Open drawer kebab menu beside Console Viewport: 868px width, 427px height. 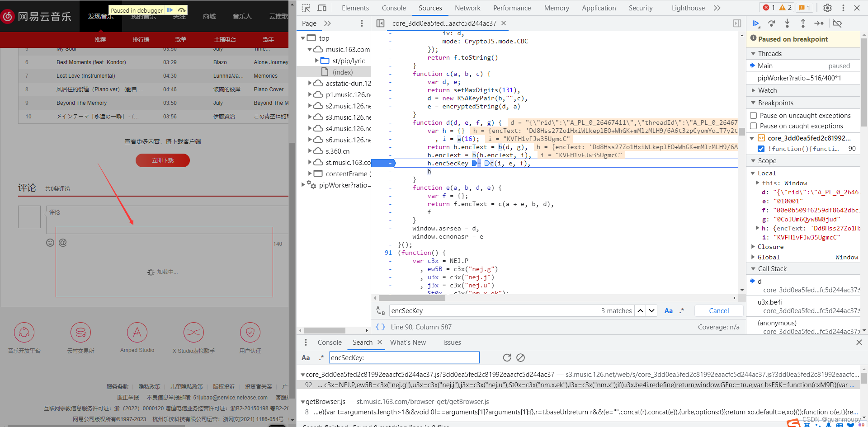306,342
